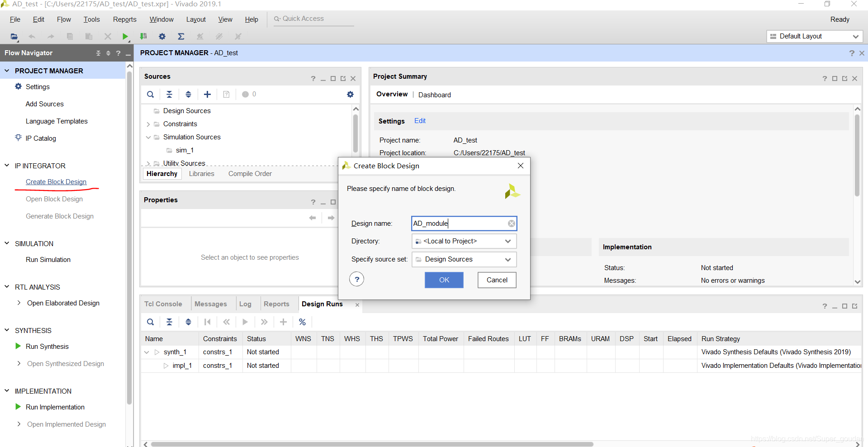
Task: Open the dialog help question button
Action: tap(357, 280)
